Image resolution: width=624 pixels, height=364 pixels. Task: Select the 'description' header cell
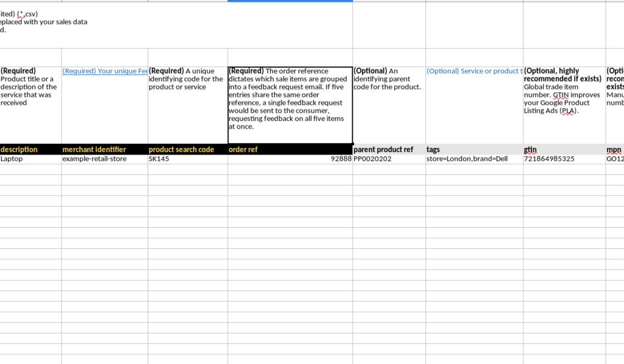tap(30, 150)
